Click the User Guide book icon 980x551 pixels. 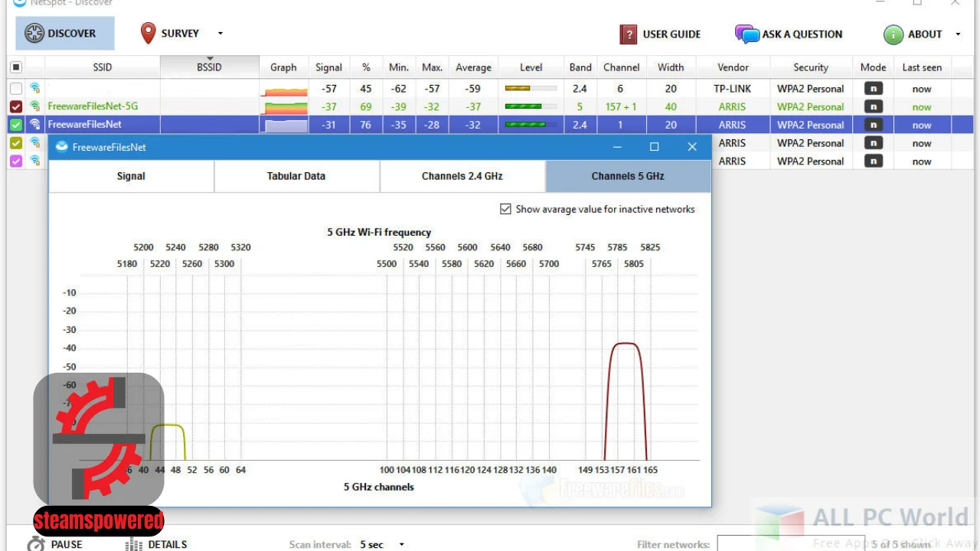click(x=629, y=34)
